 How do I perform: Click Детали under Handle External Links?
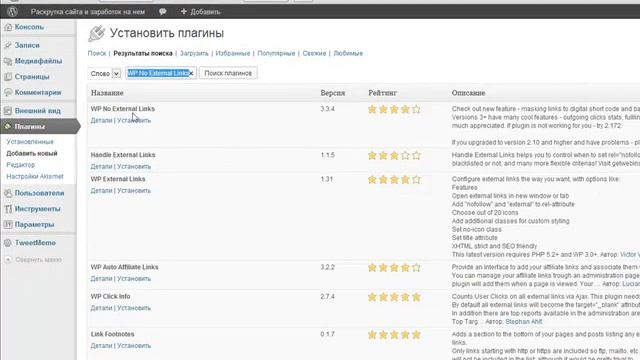[101, 167]
